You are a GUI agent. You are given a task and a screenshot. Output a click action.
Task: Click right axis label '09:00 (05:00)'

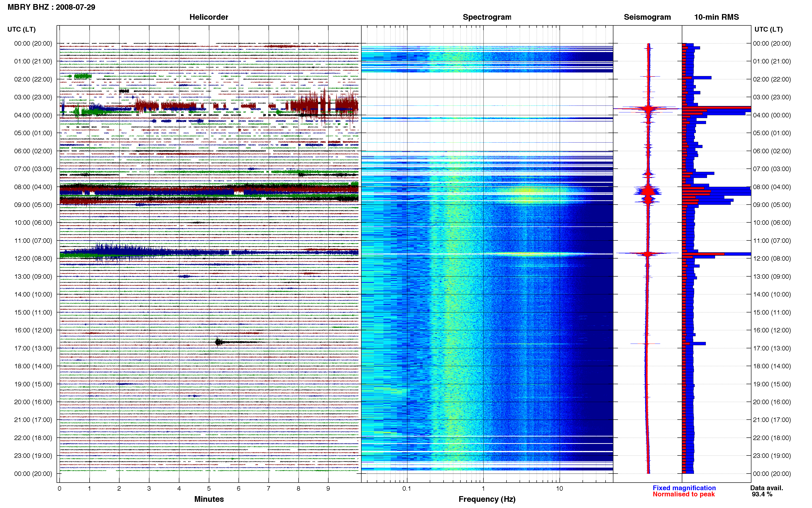[772, 205]
